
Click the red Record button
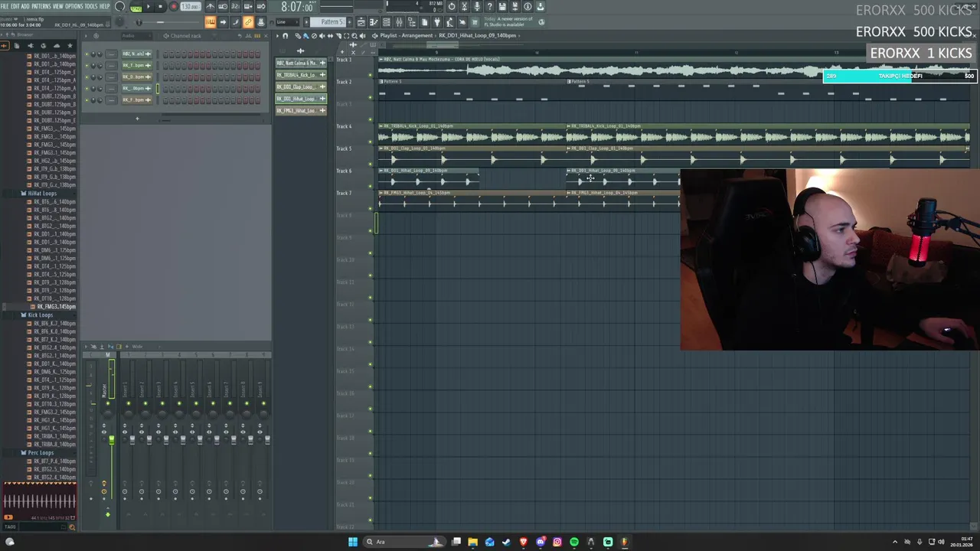point(173,7)
